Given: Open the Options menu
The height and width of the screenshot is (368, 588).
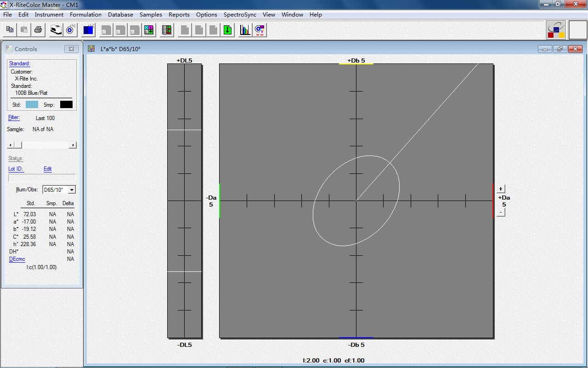Looking at the screenshot, I should (207, 15).
